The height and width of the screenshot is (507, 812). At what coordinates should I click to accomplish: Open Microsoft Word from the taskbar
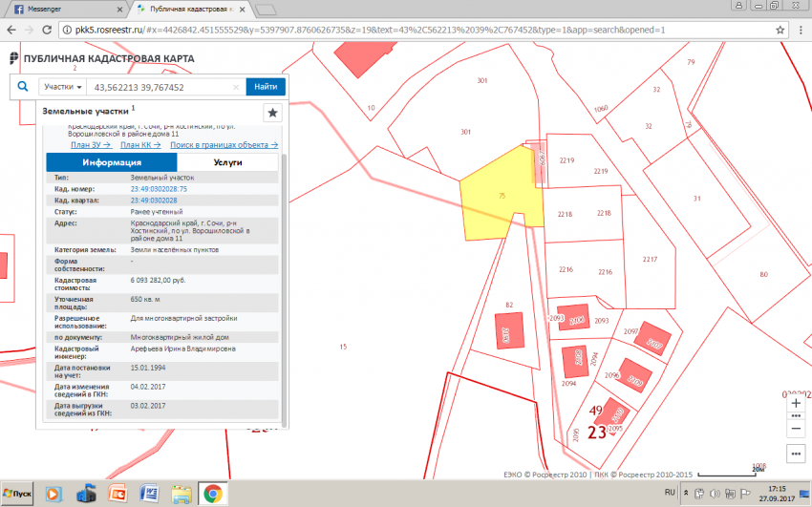[149, 494]
